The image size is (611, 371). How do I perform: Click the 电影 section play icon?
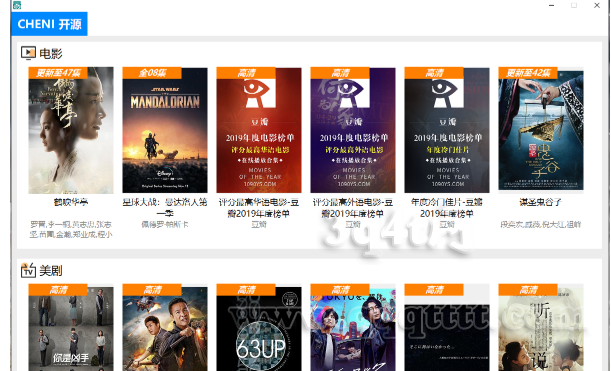(28, 53)
